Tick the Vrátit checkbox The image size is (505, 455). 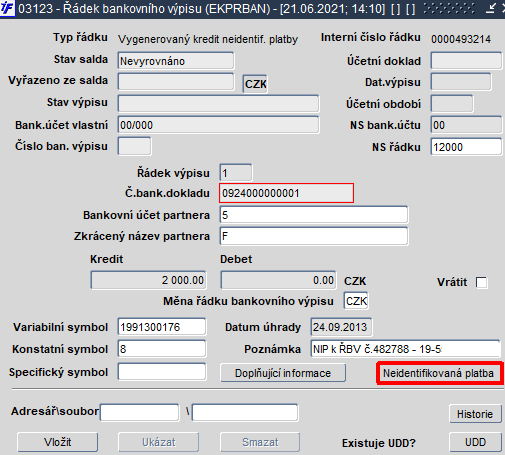(481, 283)
